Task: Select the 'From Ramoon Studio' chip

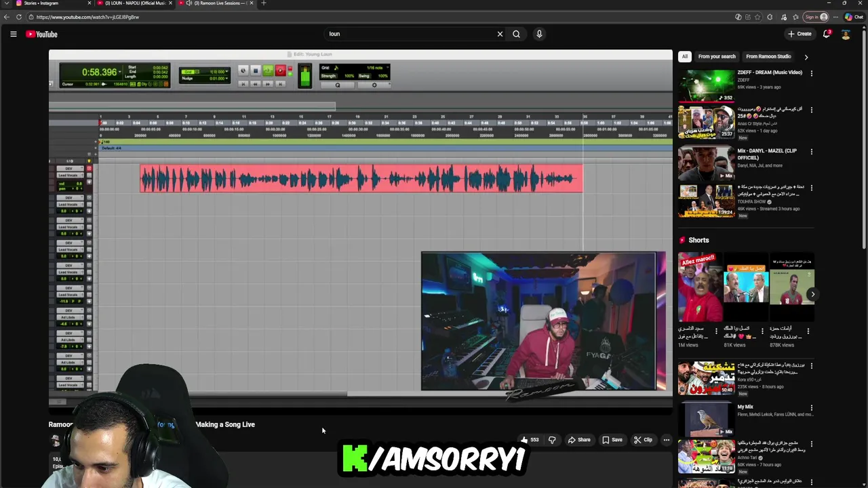Action: (x=768, y=57)
